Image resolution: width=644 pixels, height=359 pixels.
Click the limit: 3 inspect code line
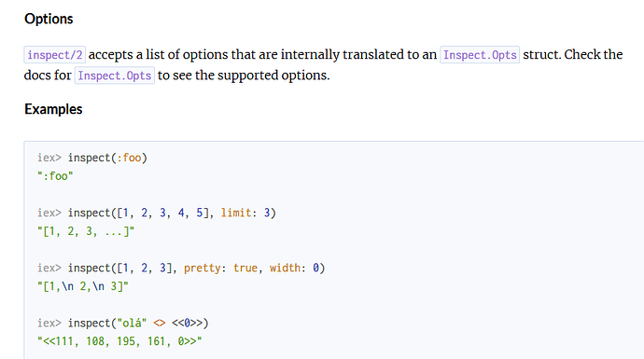point(157,213)
